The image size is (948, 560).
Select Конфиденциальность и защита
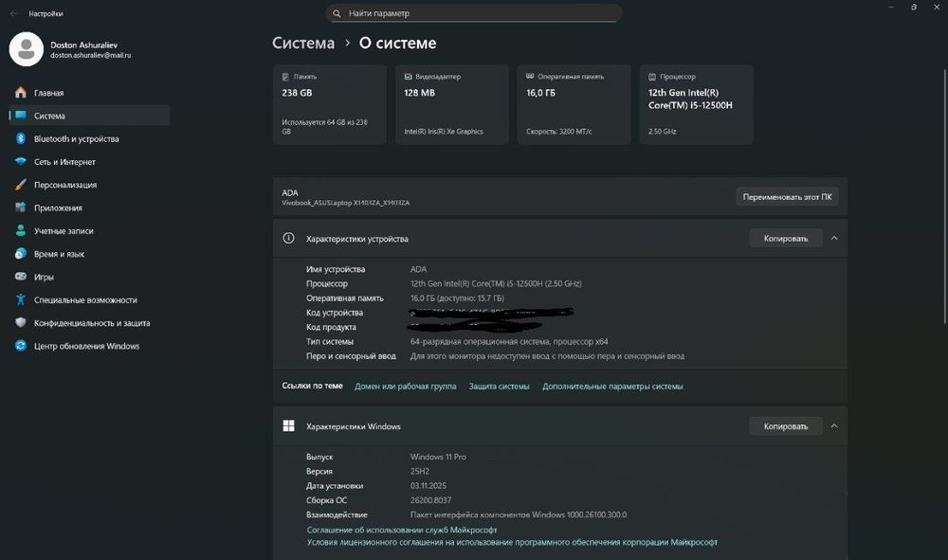pos(89,322)
